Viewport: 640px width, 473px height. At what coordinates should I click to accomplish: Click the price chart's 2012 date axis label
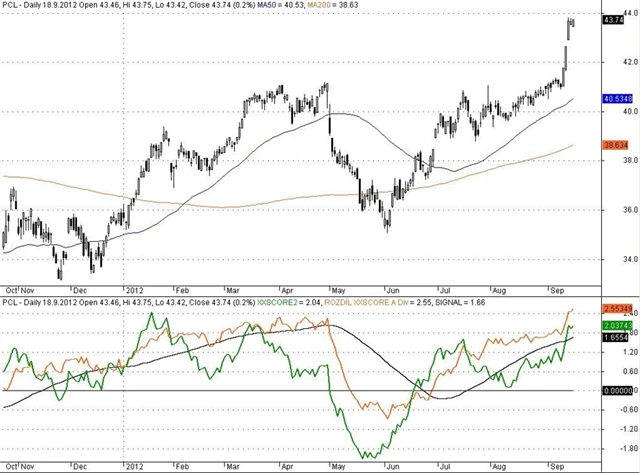134,291
